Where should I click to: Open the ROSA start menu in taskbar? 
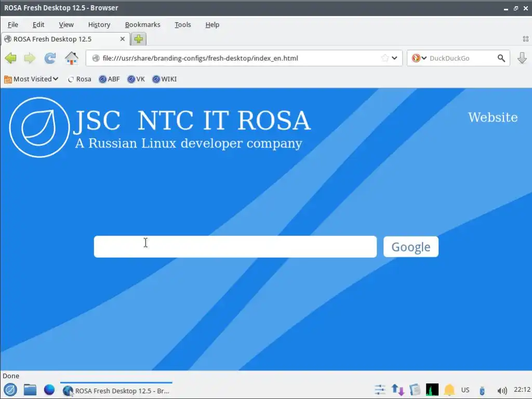point(10,390)
